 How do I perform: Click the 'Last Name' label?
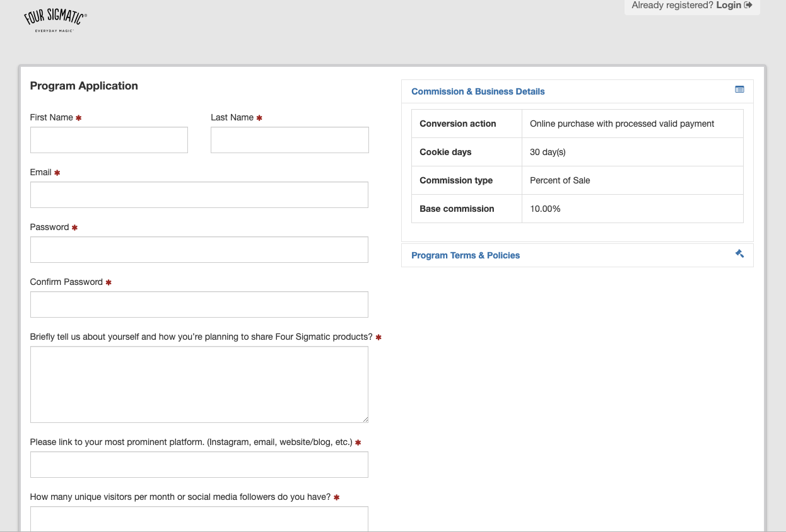click(232, 117)
